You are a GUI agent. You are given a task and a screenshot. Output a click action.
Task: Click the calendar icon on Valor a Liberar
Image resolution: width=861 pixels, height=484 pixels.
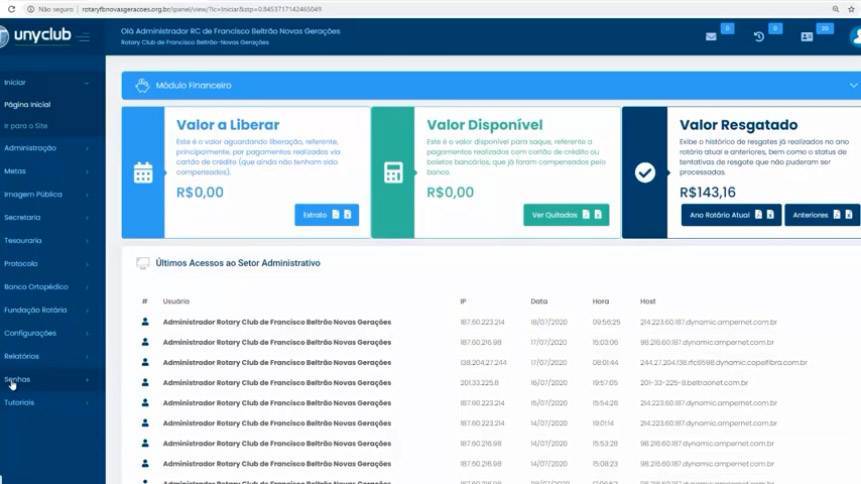coord(143,173)
